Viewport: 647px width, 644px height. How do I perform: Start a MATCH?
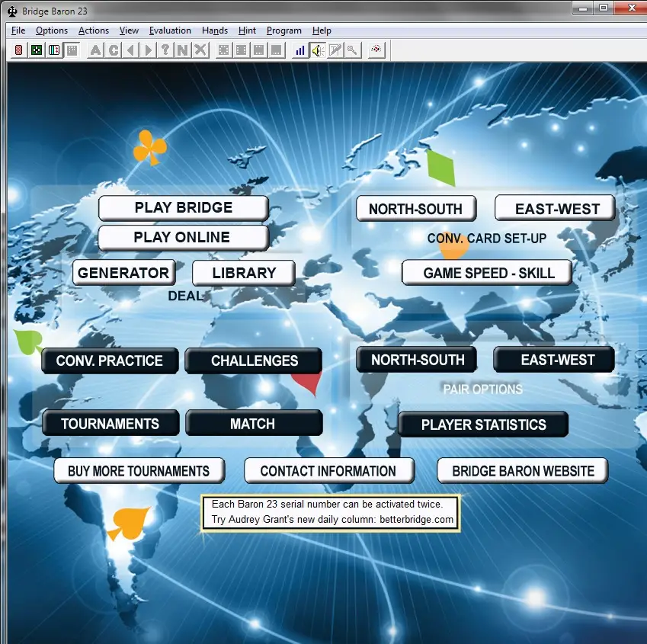coord(254,423)
